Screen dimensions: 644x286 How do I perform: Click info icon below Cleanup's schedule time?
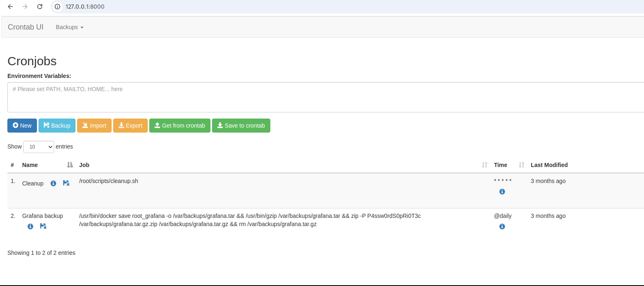(x=502, y=192)
